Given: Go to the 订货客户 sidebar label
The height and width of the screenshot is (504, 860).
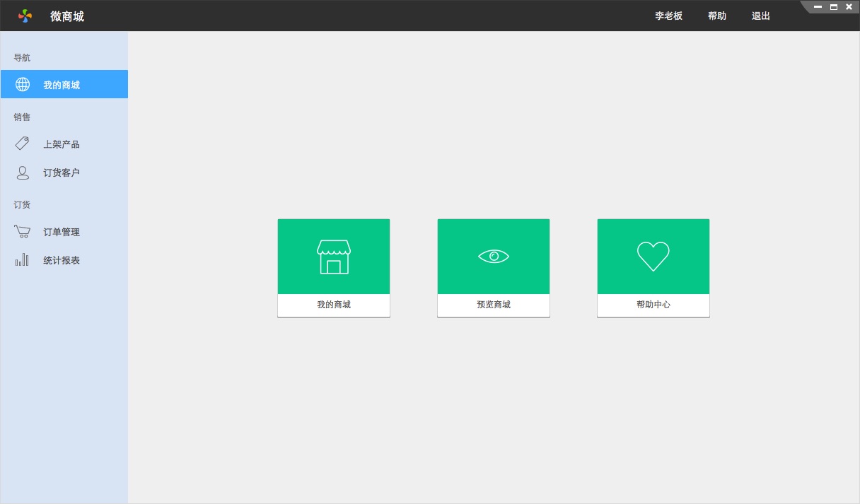Looking at the screenshot, I should point(62,172).
